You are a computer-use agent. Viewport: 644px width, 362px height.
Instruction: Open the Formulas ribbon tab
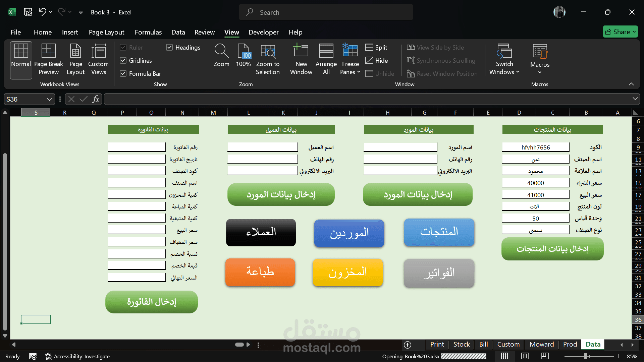tap(148, 32)
